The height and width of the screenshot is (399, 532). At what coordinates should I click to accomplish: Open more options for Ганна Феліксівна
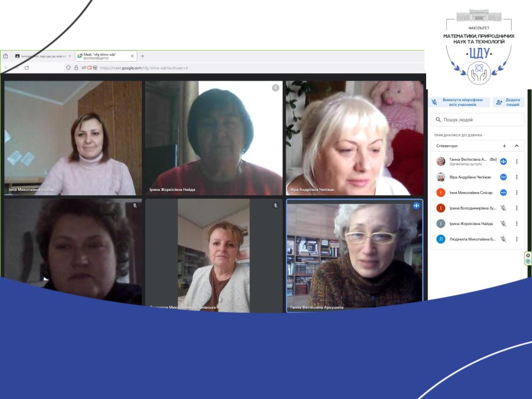pos(516,161)
